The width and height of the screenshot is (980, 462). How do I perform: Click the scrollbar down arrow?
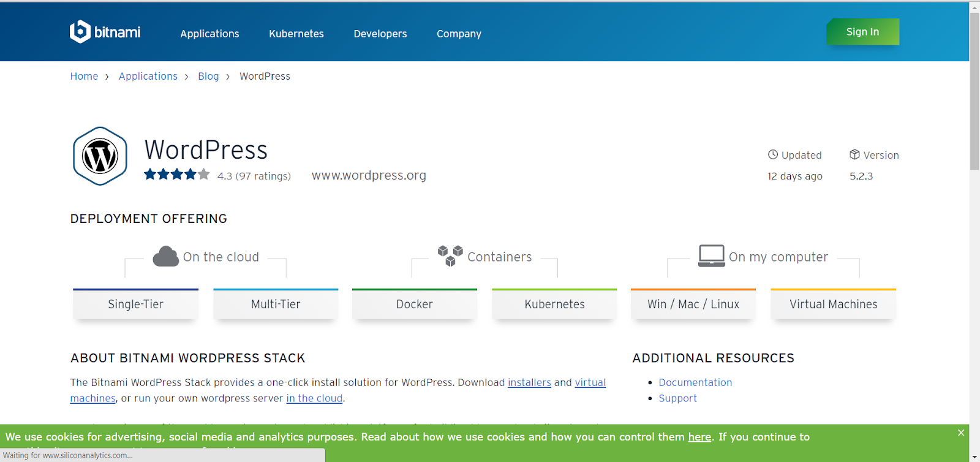974,456
